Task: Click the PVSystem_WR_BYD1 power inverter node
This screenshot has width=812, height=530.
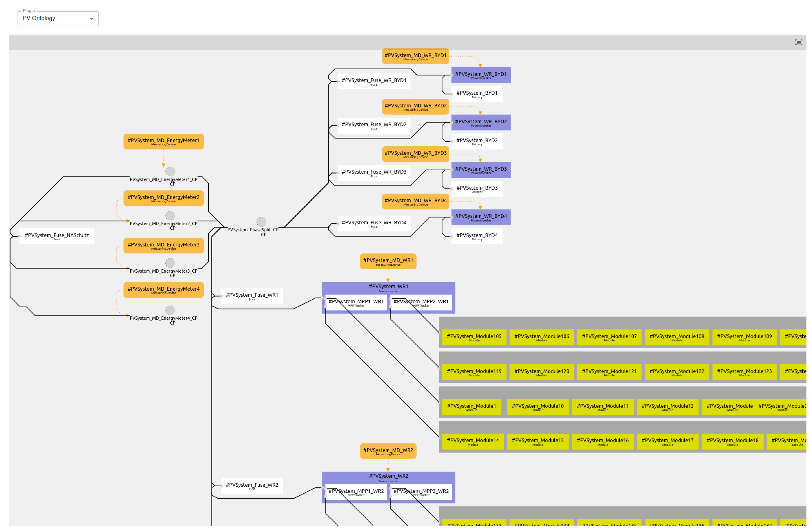Action: click(x=481, y=75)
